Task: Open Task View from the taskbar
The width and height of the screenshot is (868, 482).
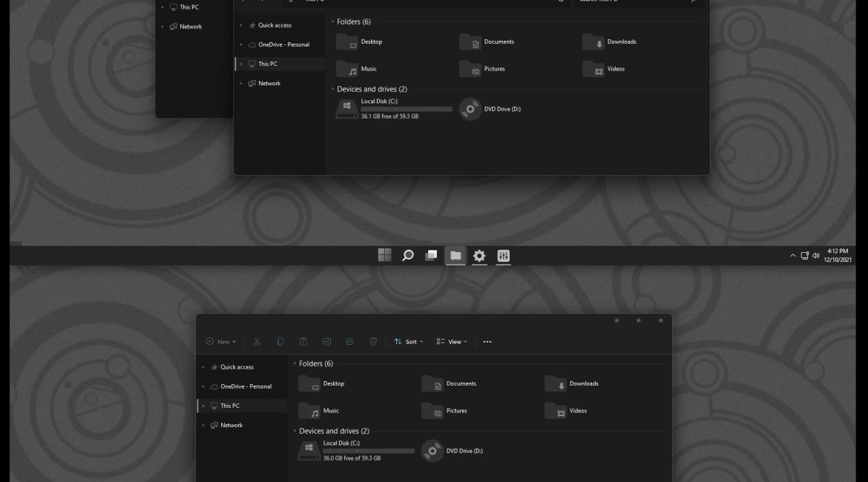Action: (x=431, y=255)
